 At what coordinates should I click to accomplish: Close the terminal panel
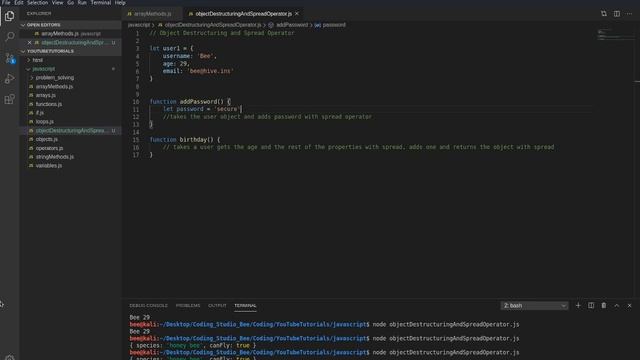pos(629,305)
